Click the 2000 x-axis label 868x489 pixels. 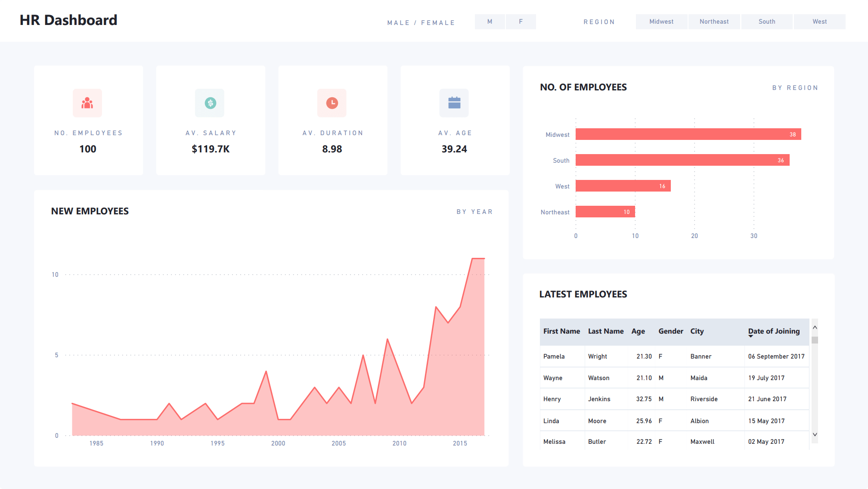[x=278, y=443]
